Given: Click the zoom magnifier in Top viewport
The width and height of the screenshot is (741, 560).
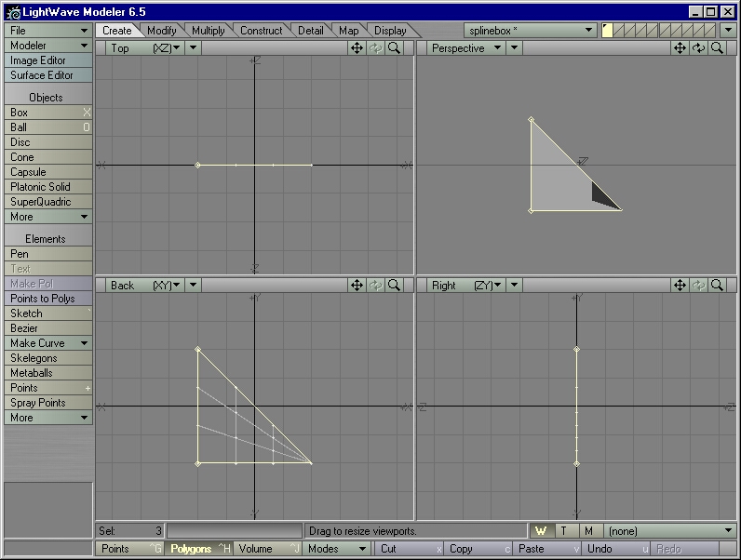Looking at the screenshot, I should coord(395,48).
